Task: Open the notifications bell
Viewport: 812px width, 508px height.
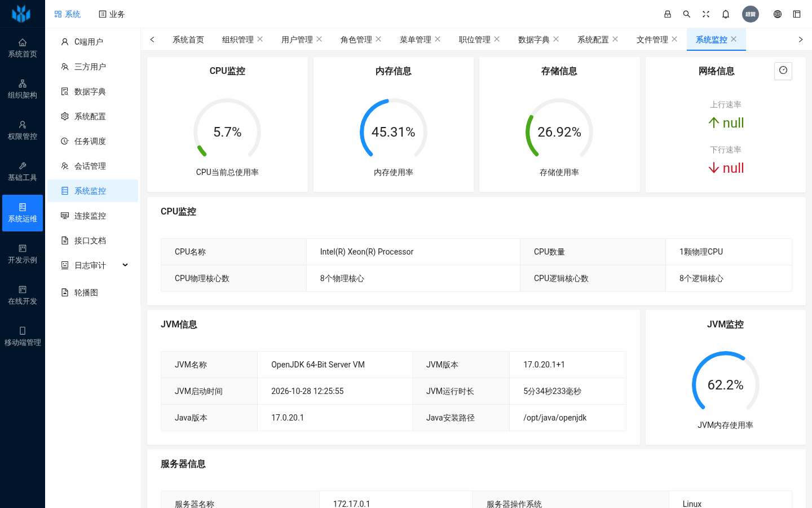Action: (x=726, y=14)
